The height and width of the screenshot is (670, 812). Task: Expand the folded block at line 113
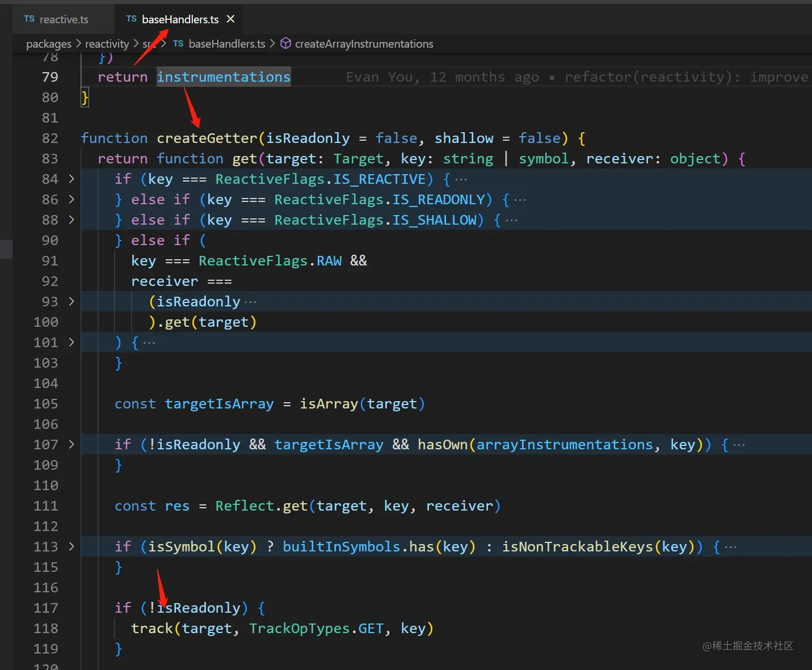point(71,546)
